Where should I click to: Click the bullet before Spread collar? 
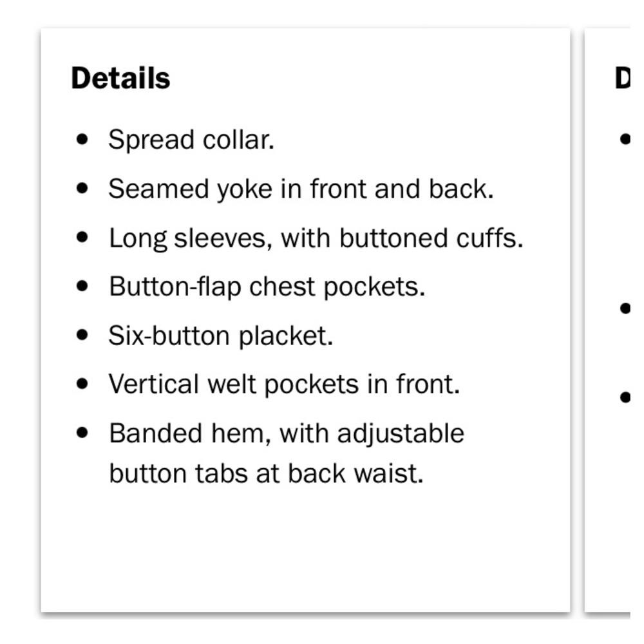82,140
